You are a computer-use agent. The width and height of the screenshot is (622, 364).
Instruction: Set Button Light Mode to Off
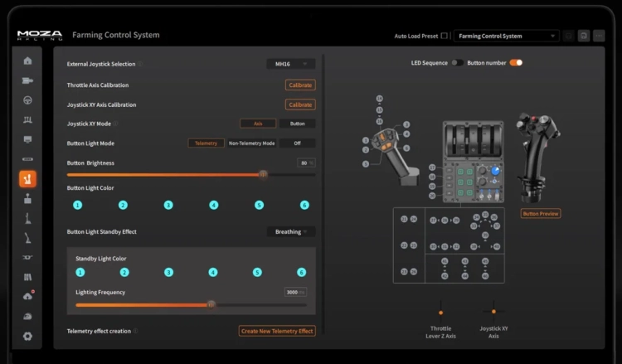point(298,143)
